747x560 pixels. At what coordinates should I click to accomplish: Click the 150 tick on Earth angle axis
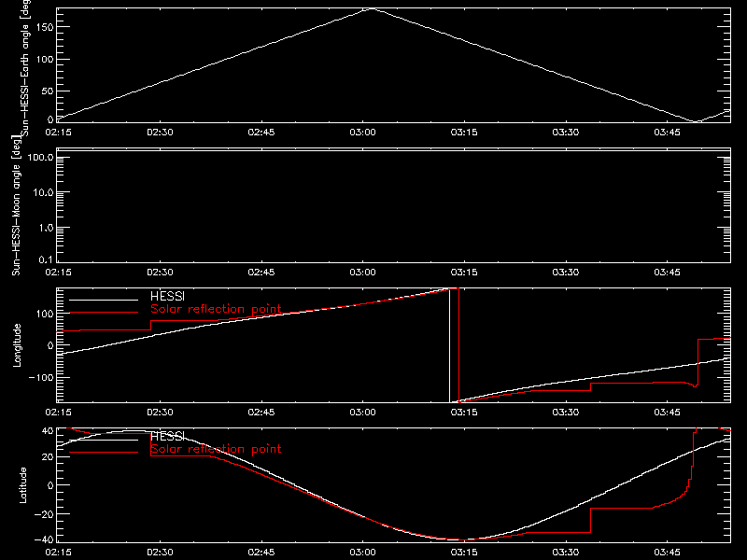pos(44,27)
